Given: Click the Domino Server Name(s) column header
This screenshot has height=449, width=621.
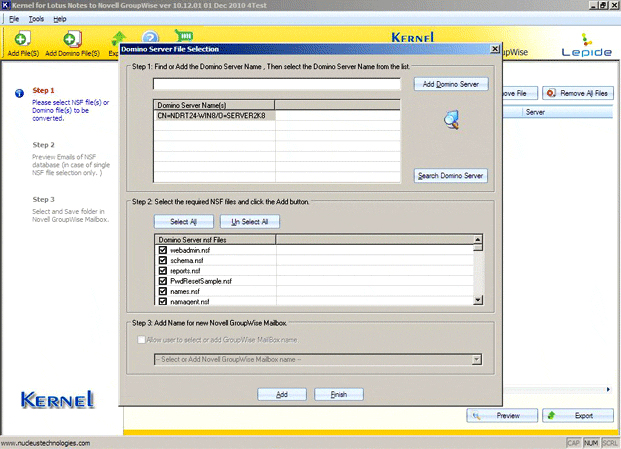Looking at the screenshot, I should pos(214,105).
